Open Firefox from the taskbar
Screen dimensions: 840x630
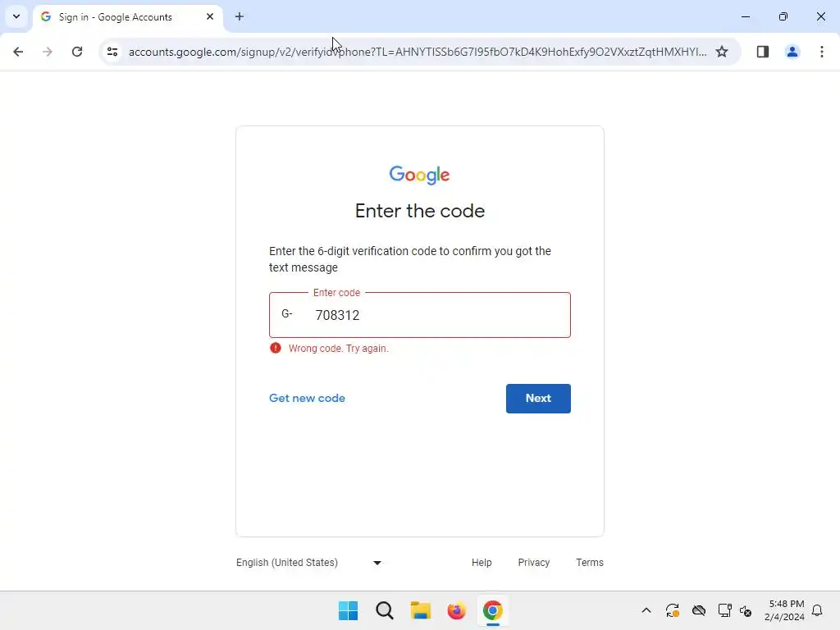coord(456,610)
